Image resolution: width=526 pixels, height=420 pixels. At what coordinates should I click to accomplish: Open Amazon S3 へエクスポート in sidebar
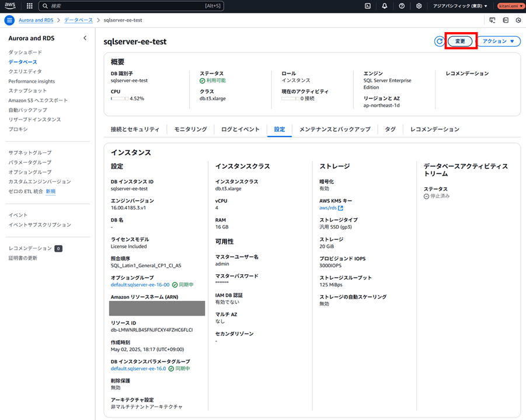(38, 100)
